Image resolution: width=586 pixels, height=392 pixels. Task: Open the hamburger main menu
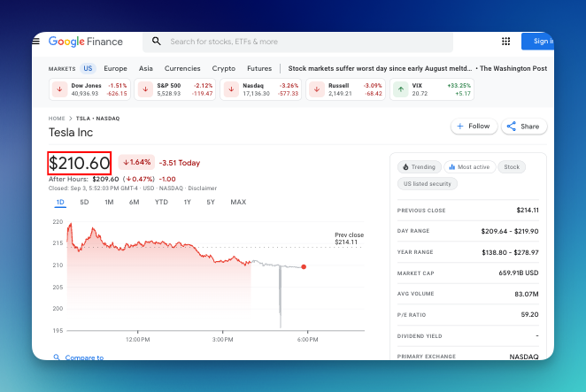tap(36, 41)
